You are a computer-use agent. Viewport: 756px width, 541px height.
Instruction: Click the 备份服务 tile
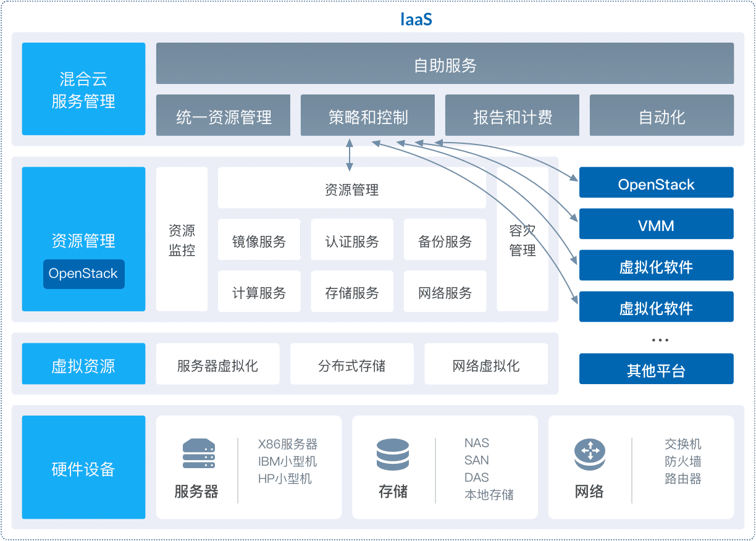click(445, 240)
